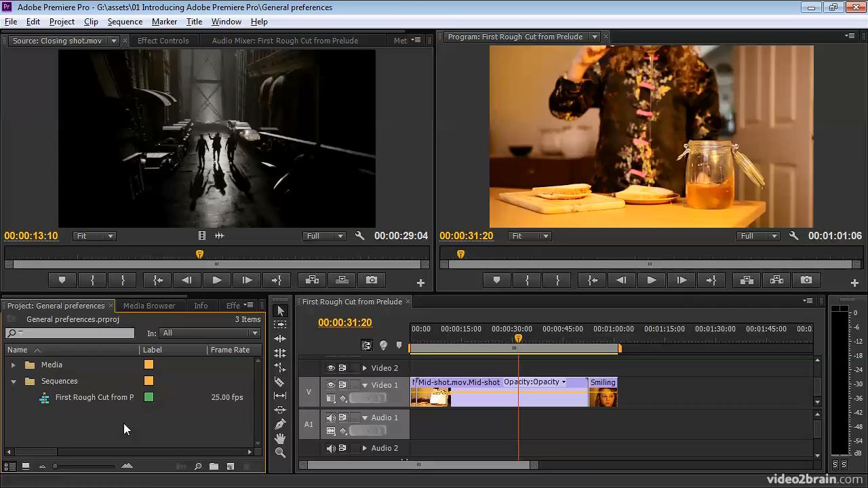Expand the Audio 2 track
The image size is (868, 488).
pos(364,448)
